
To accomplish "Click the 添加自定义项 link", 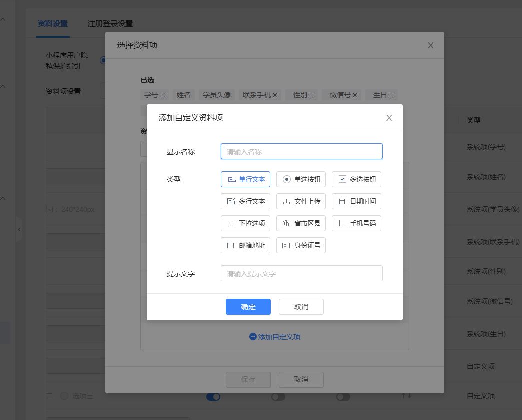I will coord(275,337).
